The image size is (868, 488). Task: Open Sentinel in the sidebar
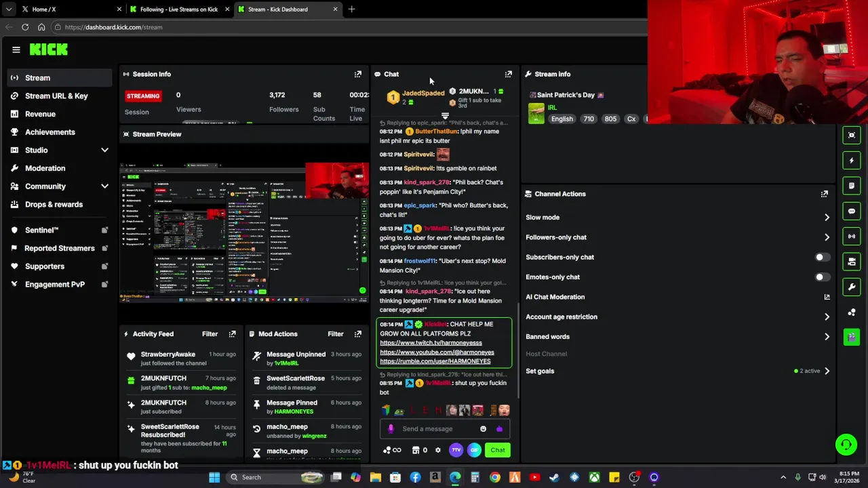pos(60,230)
